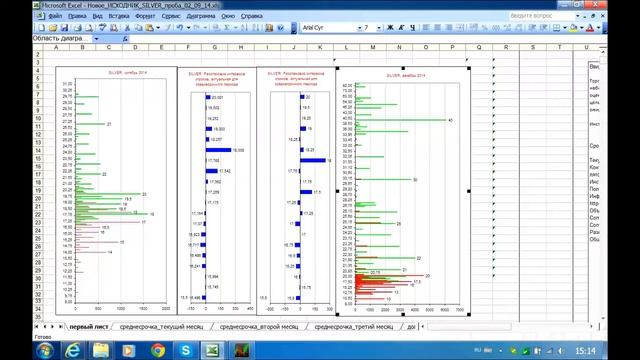This screenshot has width=640, height=360.
Task: Open the Вставка menu
Action: click(x=119, y=16)
